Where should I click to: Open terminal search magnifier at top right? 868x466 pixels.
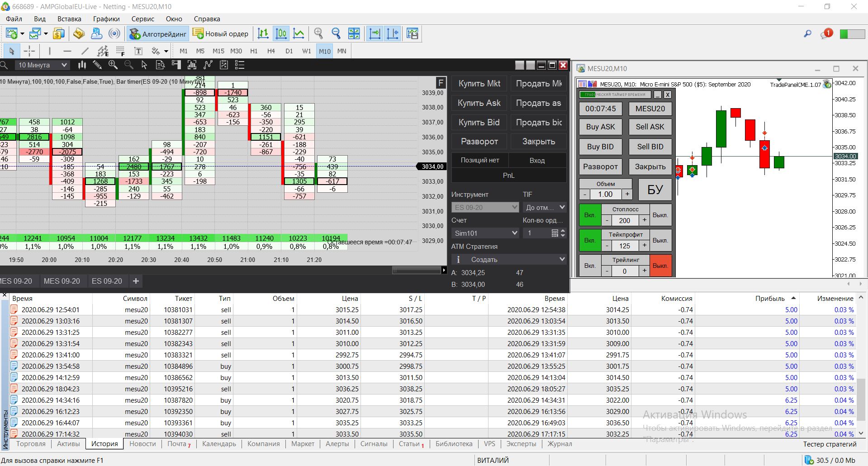[x=807, y=34]
